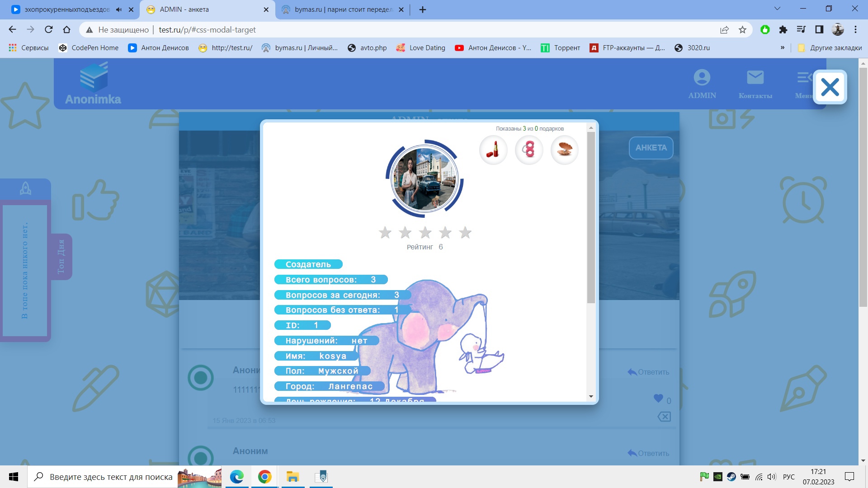Open the ADMIN profile icon

(x=702, y=78)
